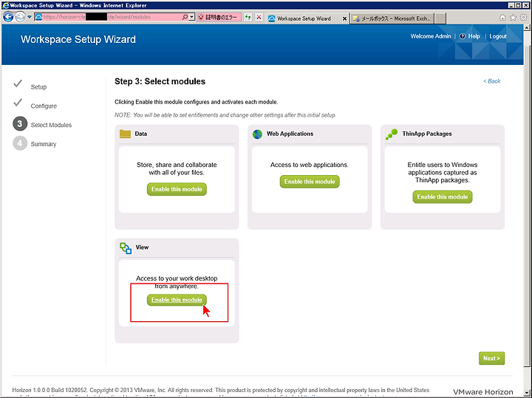
Task: Enable the Web Applications module
Action: (x=310, y=182)
